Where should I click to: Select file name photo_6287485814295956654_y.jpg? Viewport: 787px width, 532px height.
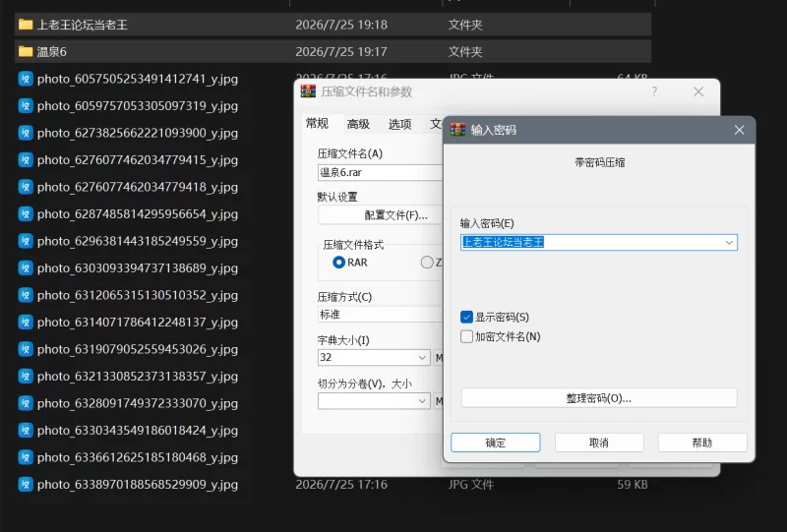[138, 214]
